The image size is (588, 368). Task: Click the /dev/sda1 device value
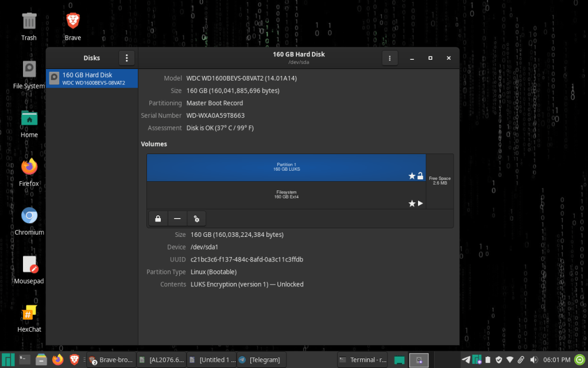pyautogui.click(x=204, y=247)
